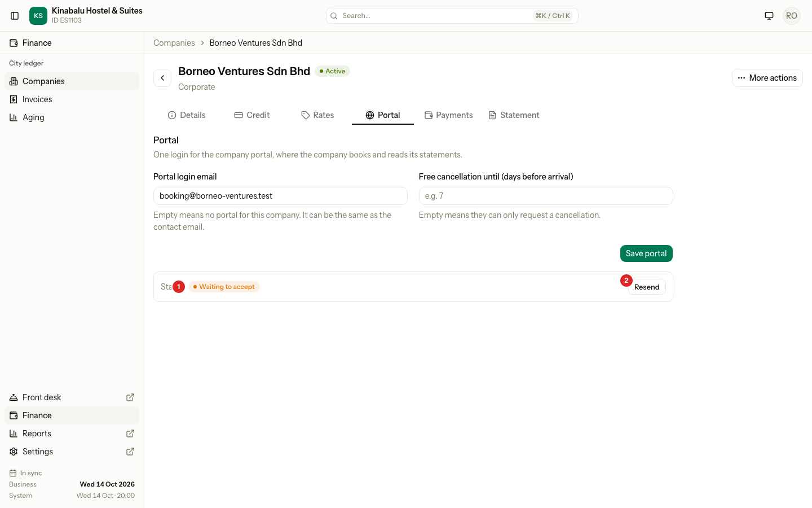Click the 'City ledger' section label
812x508 pixels.
coord(26,63)
